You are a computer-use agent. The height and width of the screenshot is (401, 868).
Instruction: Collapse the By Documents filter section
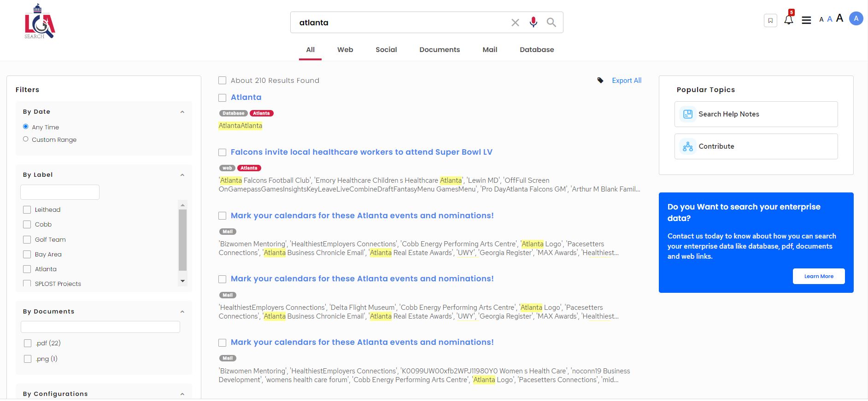click(182, 312)
